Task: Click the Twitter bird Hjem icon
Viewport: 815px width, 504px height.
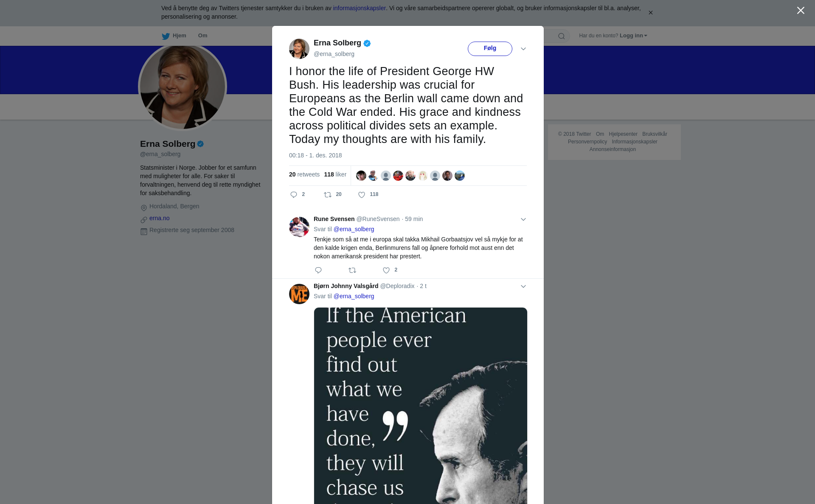Action: 166,36
